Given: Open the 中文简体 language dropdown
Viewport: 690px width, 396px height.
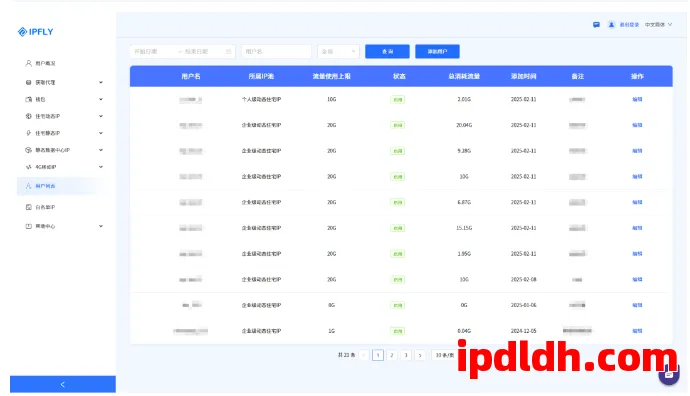Looking at the screenshot, I should click(x=658, y=25).
